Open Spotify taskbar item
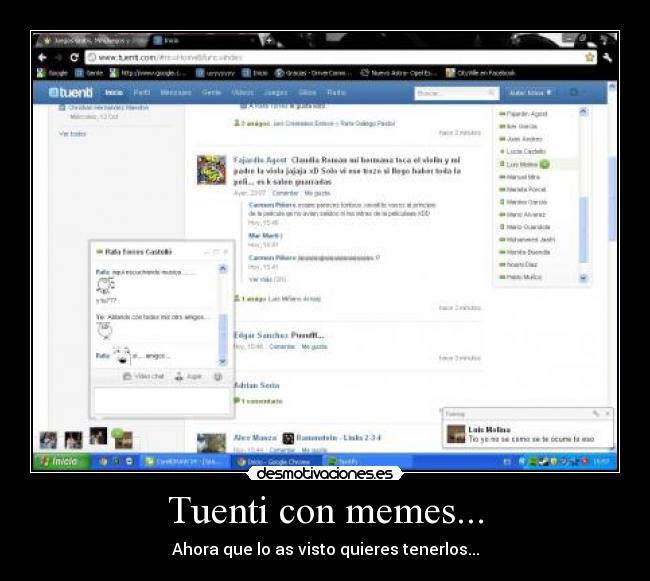This screenshot has height=581, width=650. click(x=366, y=461)
